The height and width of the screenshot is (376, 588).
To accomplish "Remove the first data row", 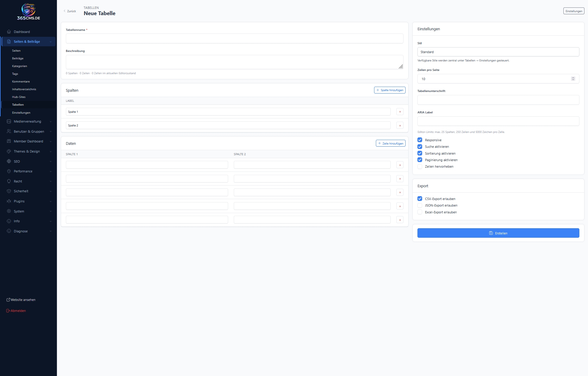I will click(400, 165).
